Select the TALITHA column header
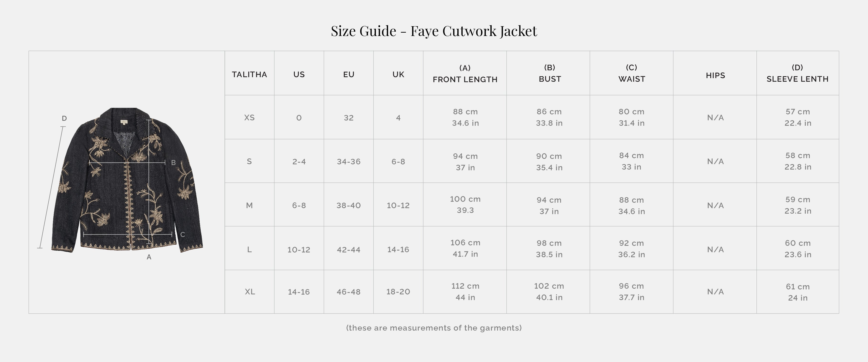Viewport: 868px width, 362px height. pyautogui.click(x=249, y=74)
